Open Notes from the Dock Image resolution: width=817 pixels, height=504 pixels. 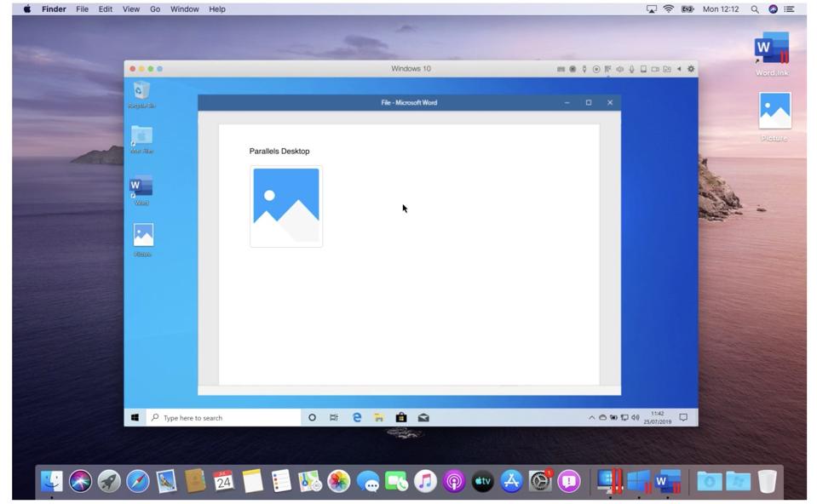coord(253,480)
